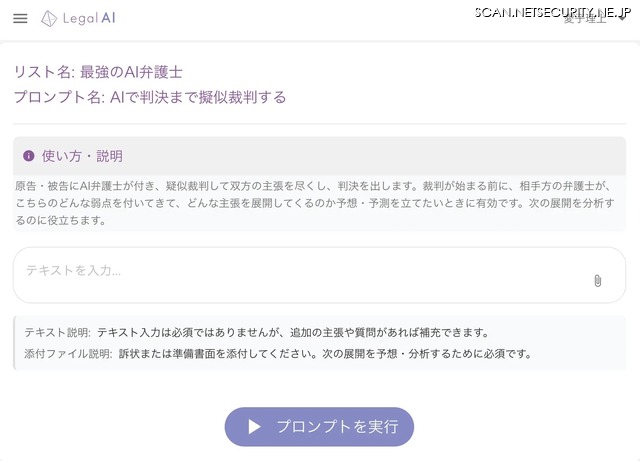The height and width of the screenshot is (461, 640).
Task: Open the user account dropdown
Action: [594, 18]
